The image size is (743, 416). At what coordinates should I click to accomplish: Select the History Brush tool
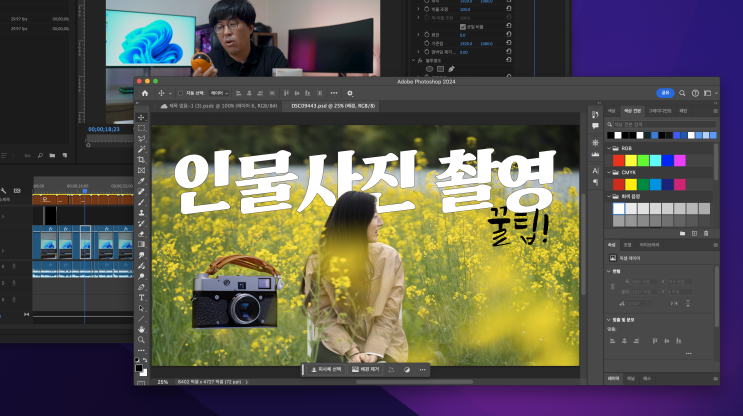[141, 223]
